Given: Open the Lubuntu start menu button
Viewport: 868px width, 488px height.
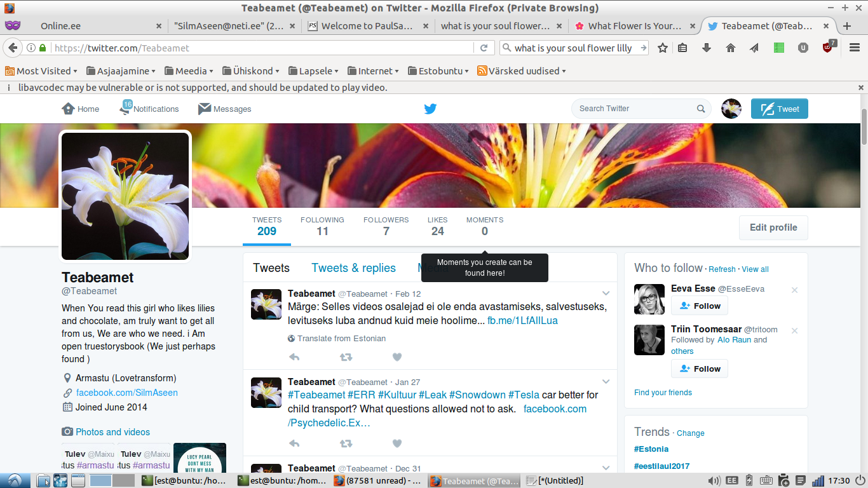Looking at the screenshot, I should pos(13,480).
